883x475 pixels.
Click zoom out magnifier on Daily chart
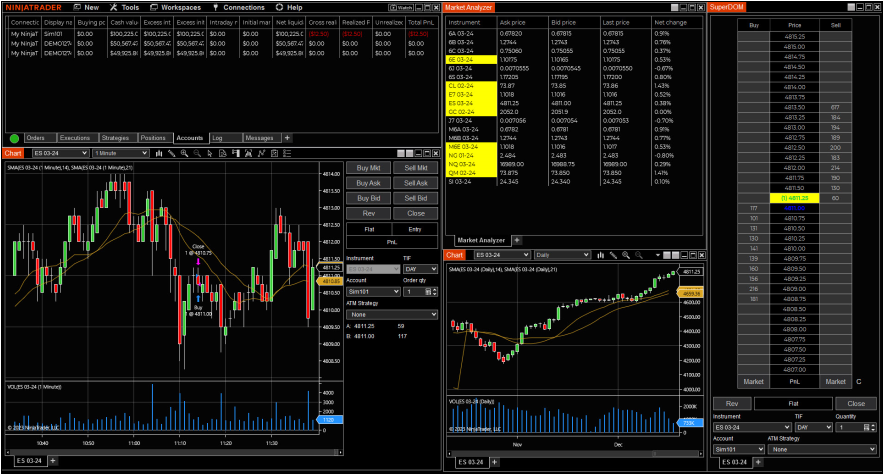pyautogui.click(x=639, y=255)
